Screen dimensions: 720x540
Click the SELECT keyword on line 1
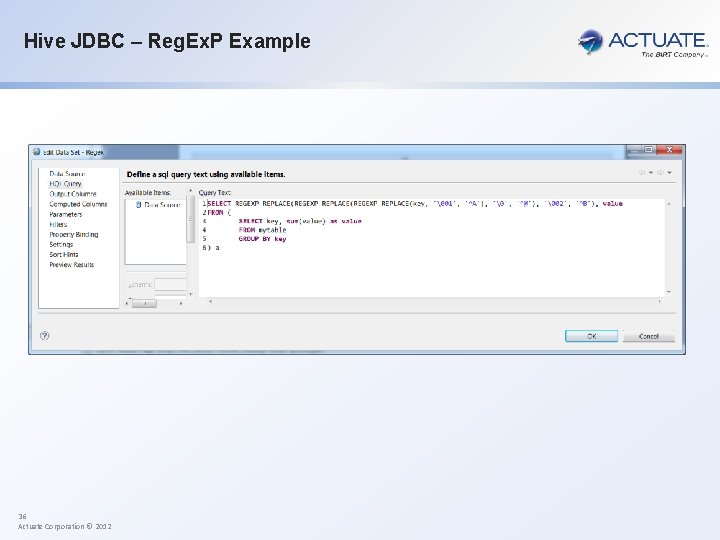219,203
